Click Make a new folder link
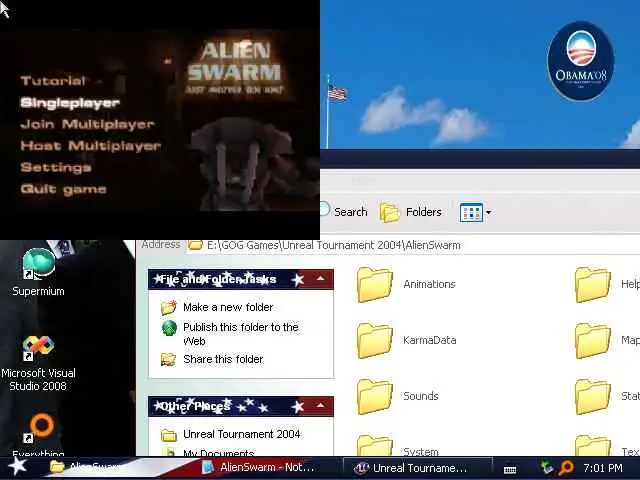 click(228, 307)
